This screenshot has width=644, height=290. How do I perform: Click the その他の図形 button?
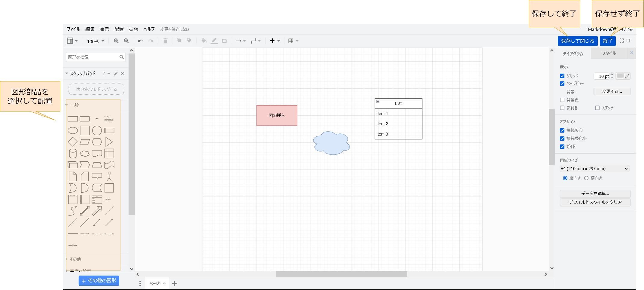click(99, 281)
